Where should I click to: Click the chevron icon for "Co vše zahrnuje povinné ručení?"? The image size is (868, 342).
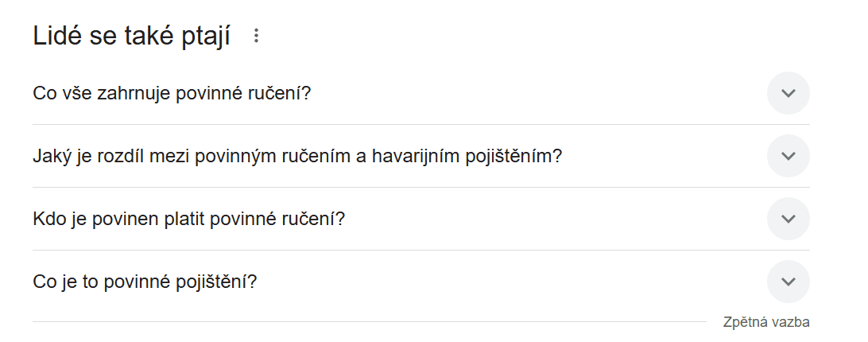click(788, 93)
